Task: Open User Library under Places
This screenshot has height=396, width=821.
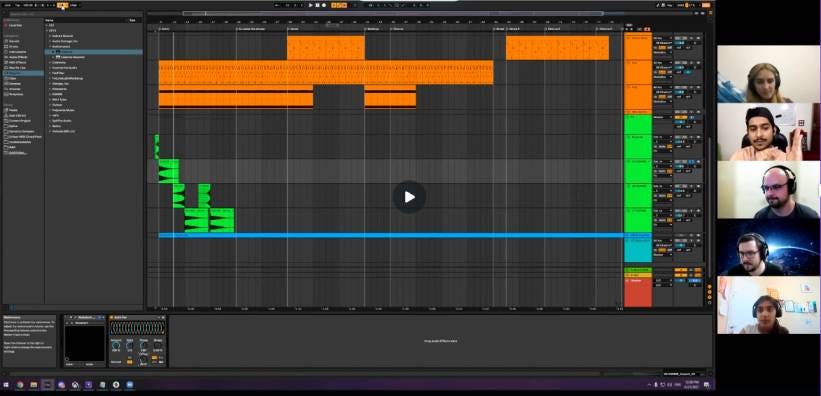Action: (16, 115)
